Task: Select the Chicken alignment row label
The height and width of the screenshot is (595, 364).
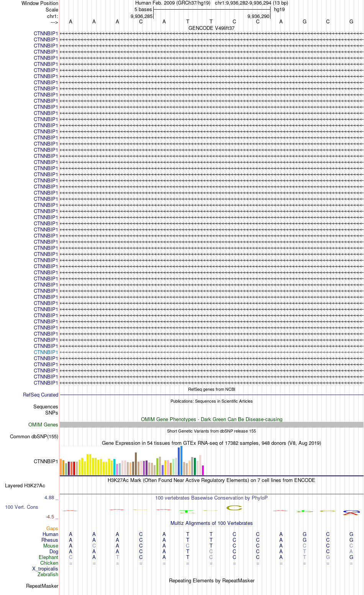Action: 49,563
